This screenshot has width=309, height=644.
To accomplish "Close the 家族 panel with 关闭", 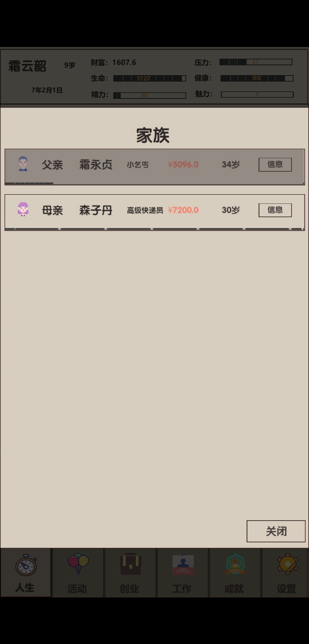I will point(276,531).
